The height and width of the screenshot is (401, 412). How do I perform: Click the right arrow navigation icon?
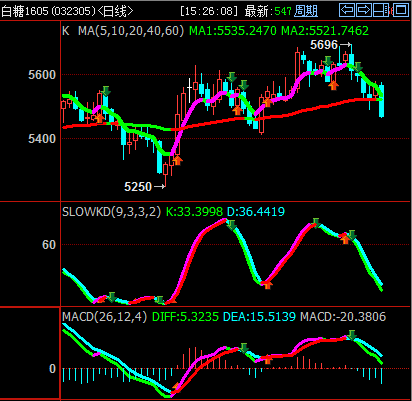(364, 10)
